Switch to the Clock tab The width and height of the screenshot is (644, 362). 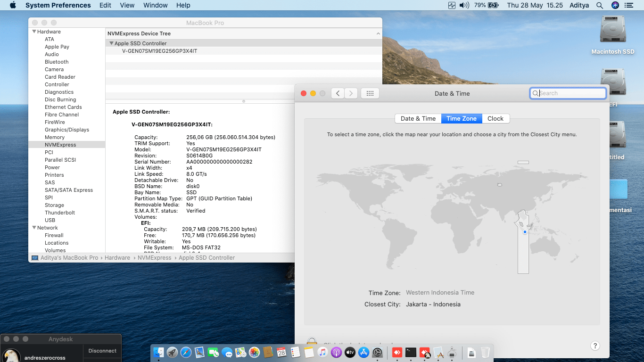click(495, 119)
